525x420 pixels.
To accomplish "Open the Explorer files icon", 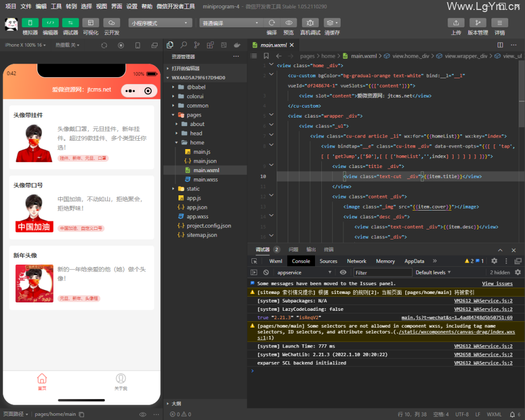I will click(x=170, y=45).
